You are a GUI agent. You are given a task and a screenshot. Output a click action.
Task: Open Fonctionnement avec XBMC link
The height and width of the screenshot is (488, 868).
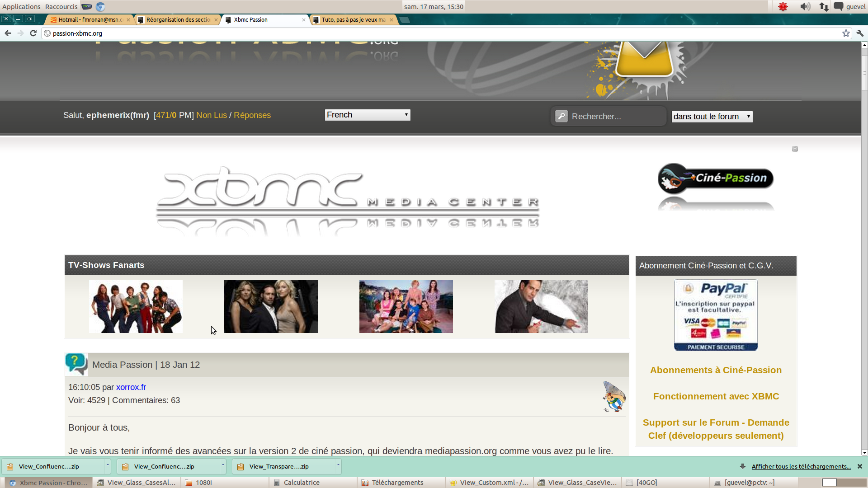[x=716, y=396]
